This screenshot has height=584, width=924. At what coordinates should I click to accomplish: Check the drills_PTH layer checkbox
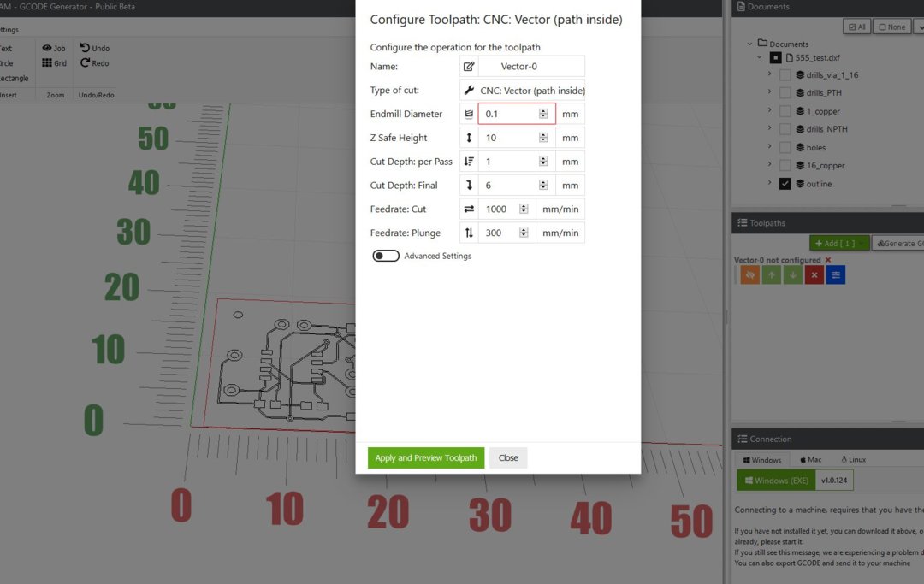tap(785, 93)
